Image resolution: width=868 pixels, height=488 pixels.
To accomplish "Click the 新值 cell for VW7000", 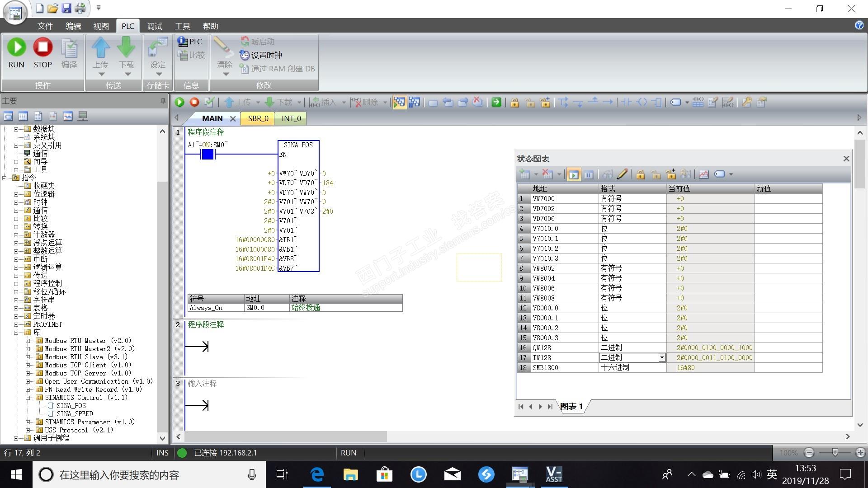I will pyautogui.click(x=788, y=199).
